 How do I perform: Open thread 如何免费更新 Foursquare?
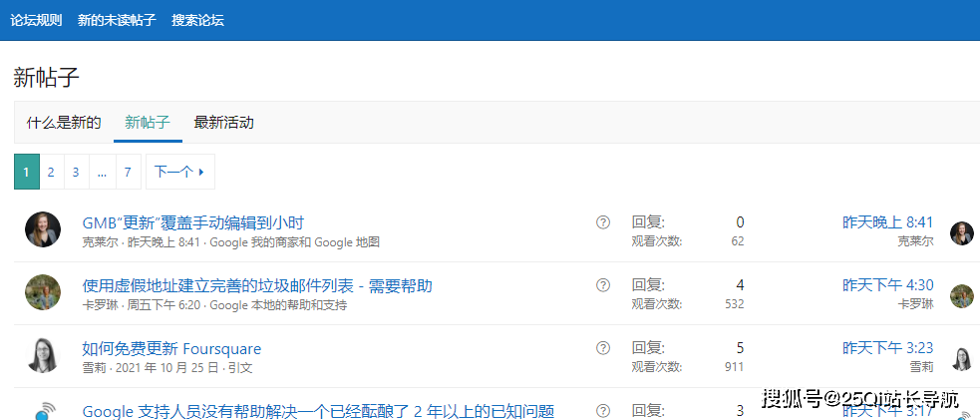(171, 349)
